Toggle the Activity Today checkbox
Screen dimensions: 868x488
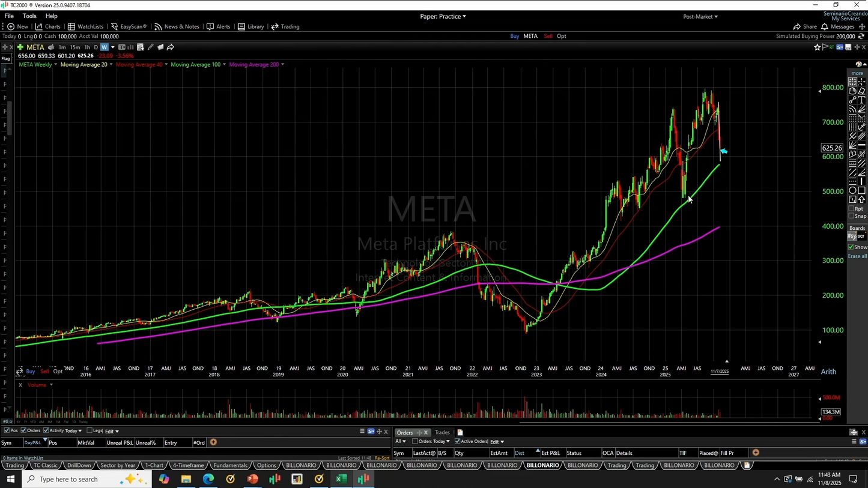click(x=46, y=430)
